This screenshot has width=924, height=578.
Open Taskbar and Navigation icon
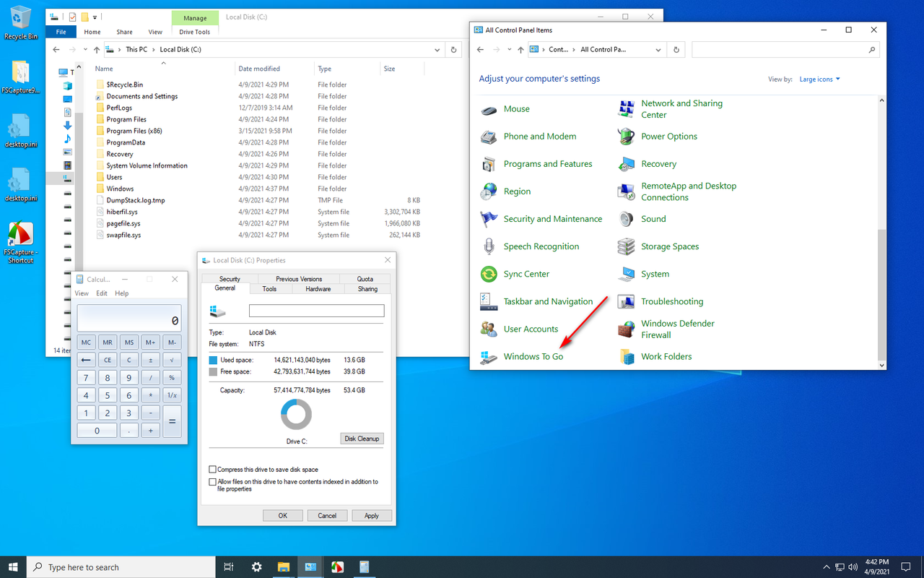tap(489, 301)
